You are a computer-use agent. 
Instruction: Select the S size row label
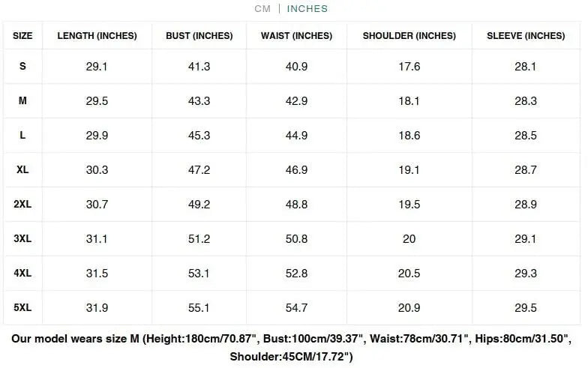[x=22, y=67]
